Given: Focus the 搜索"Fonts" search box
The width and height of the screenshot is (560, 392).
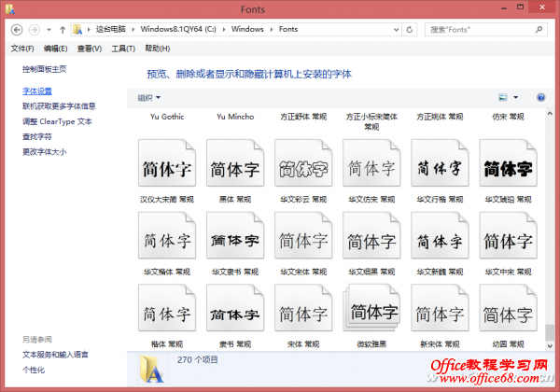Looking at the screenshot, I should point(485,30).
